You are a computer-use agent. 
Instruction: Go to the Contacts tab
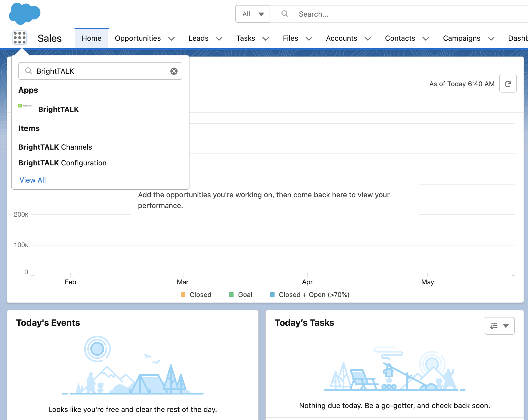pyautogui.click(x=400, y=38)
